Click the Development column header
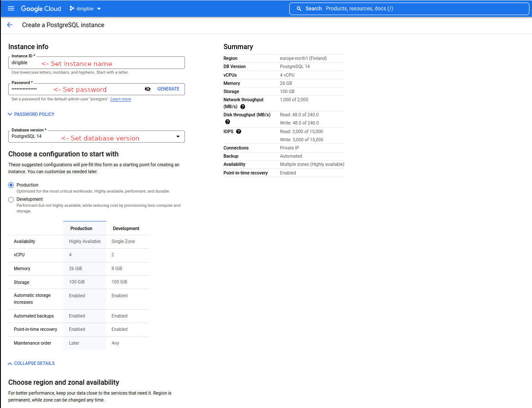 click(x=126, y=228)
